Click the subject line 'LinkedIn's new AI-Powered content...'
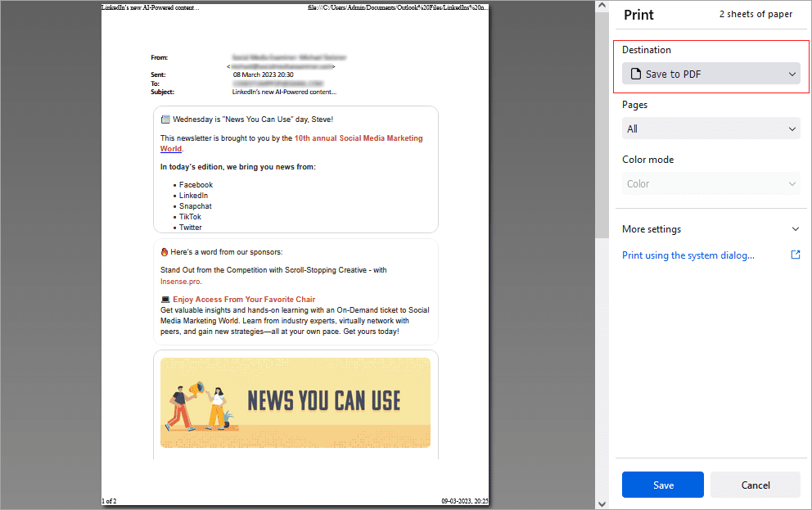Screen dimensions: 812x510 pyautogui.click(x=284, y=92)
